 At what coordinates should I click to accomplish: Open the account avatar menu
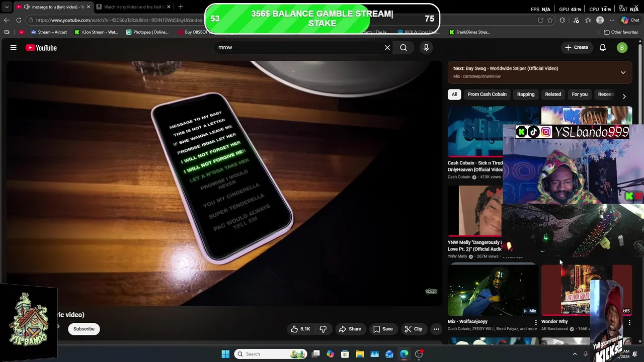(x=622, y=48)
